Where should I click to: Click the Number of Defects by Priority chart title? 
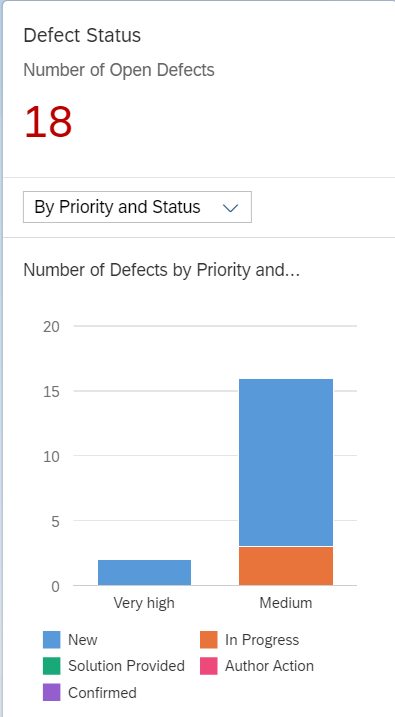pos(161,270)
